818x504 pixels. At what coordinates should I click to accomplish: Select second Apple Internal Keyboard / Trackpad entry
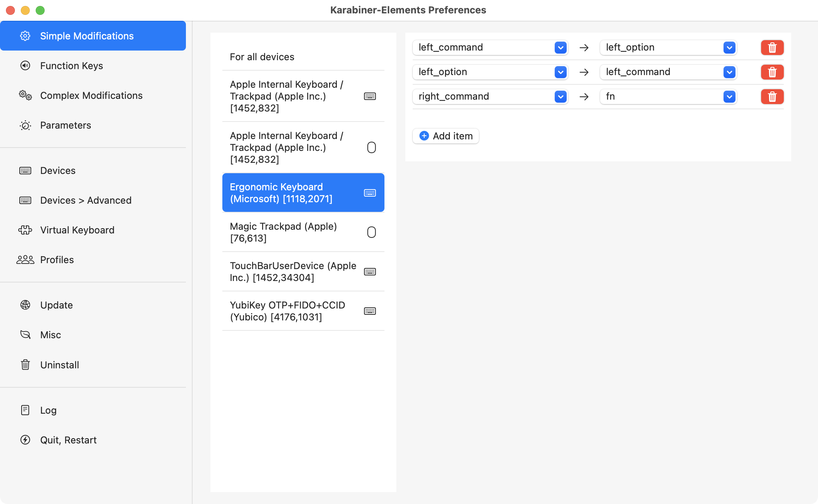pos(303,148)
